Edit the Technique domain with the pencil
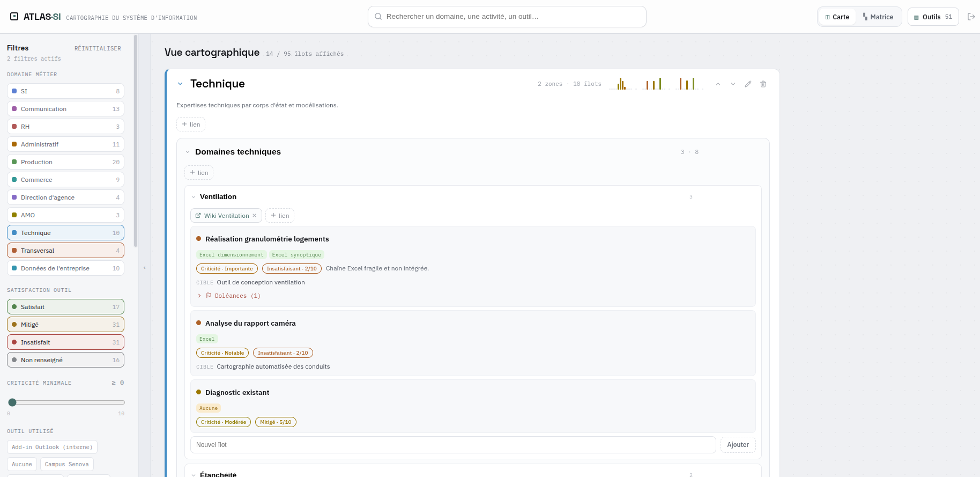This screenshot has height=477, width=980. [748, 84]
